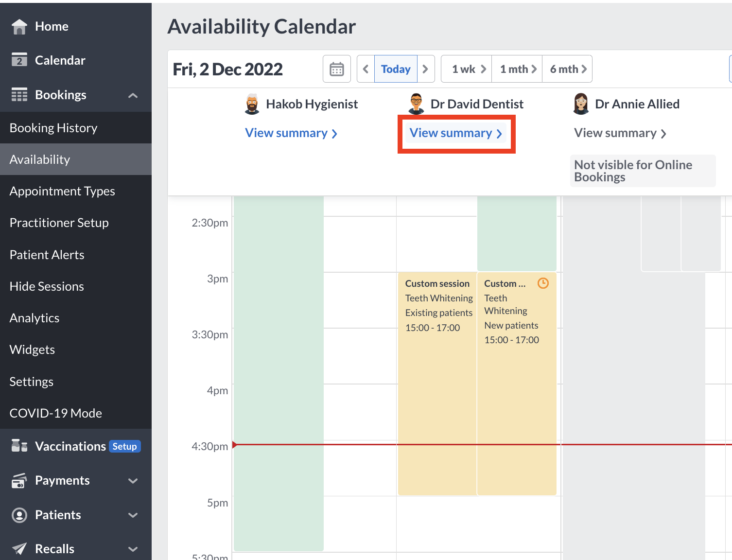Viewport: 732px width, 560px height.
Task: Click the Patients person icon
Action: pyautogui.click(x=19, y=515)
